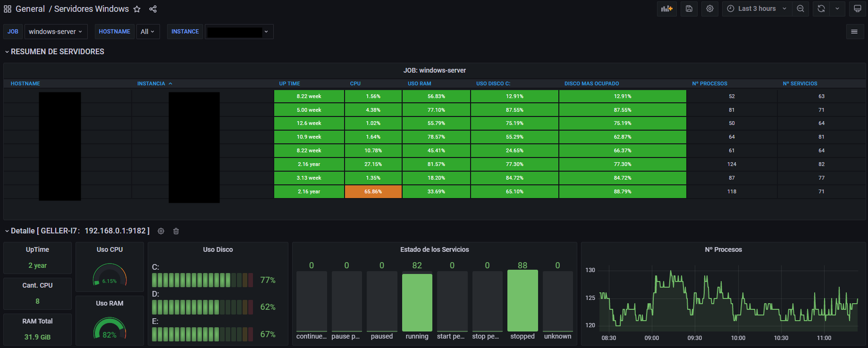This screenshot has width=868, height=348.
Task: Click the 12.6 week uptime cell
Action: (x=309, y=123)
